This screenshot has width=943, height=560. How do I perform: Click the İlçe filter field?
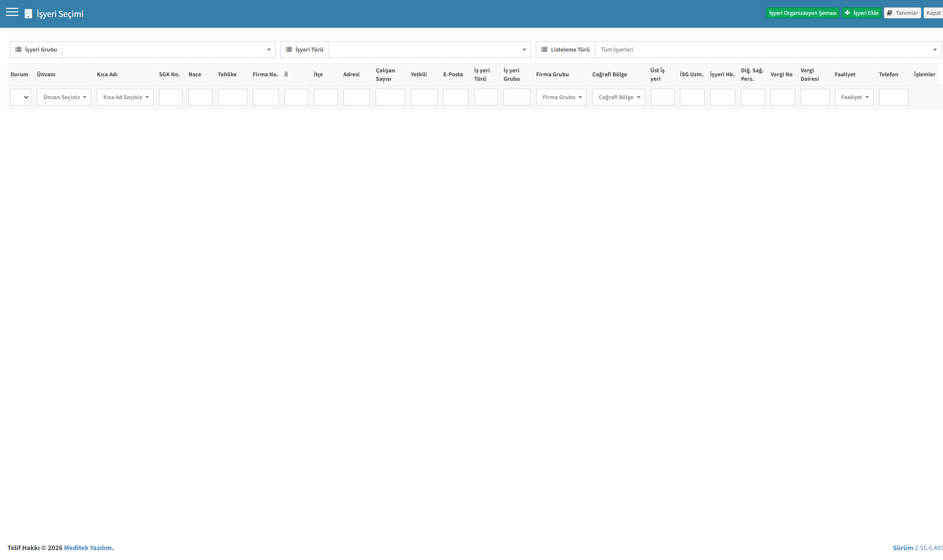click(x=326, y=97)
